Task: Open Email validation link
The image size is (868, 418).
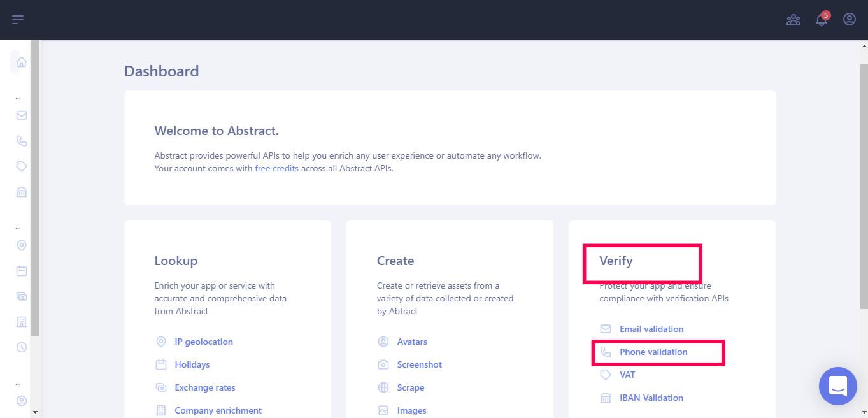Action: point(651,329)
